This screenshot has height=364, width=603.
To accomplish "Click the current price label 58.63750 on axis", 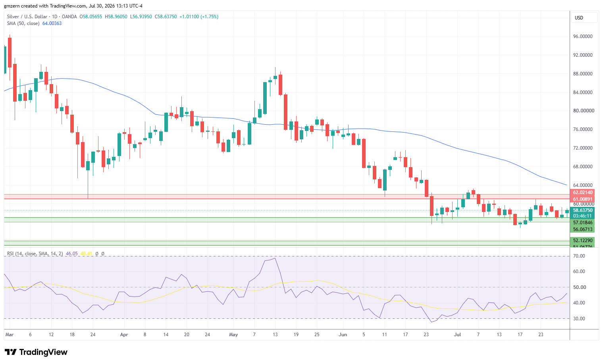I will (x=582, y=210).
